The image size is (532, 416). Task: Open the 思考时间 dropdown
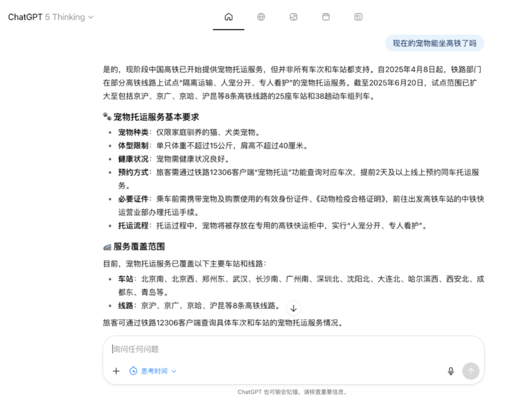pyautogui.click(x=153, y=371)
